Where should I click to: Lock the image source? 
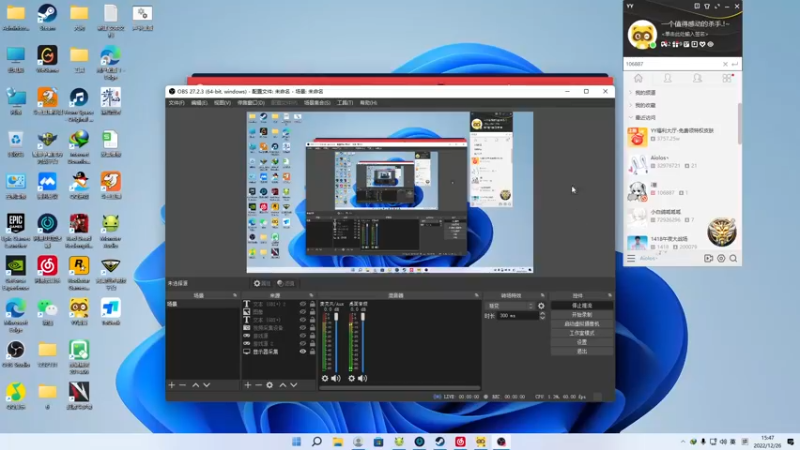pyautogui.click(x=312, y=312)
